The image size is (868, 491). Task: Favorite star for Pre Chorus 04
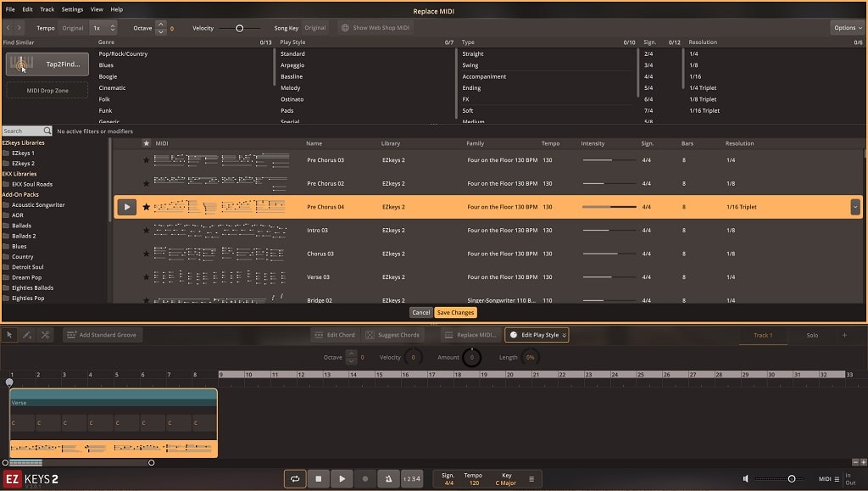[x=146, y=207]
